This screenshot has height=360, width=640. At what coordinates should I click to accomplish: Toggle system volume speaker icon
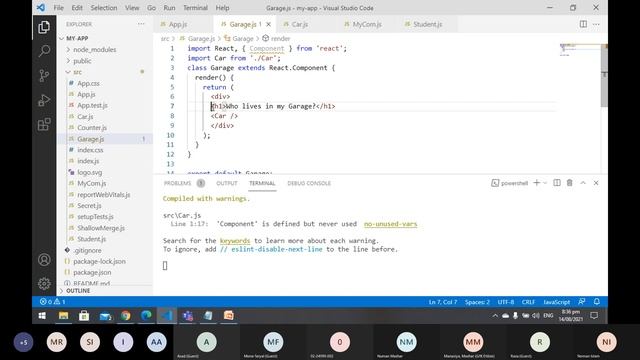point(536,316)
